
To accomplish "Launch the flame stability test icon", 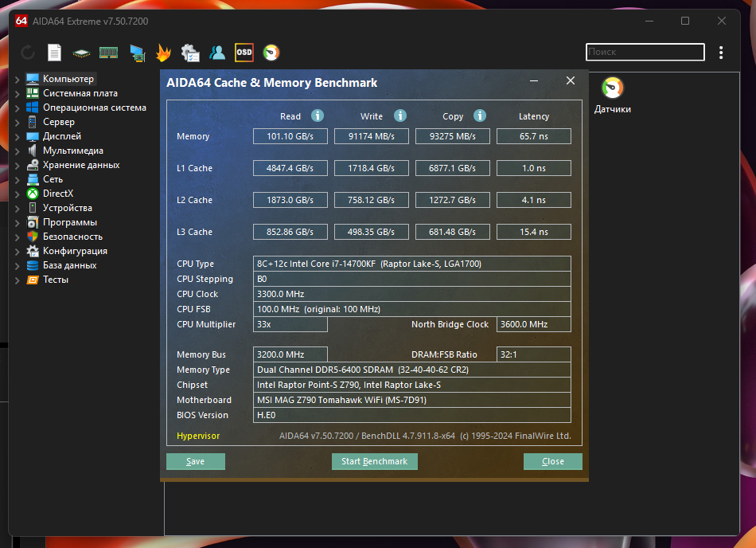I will 163,53.
